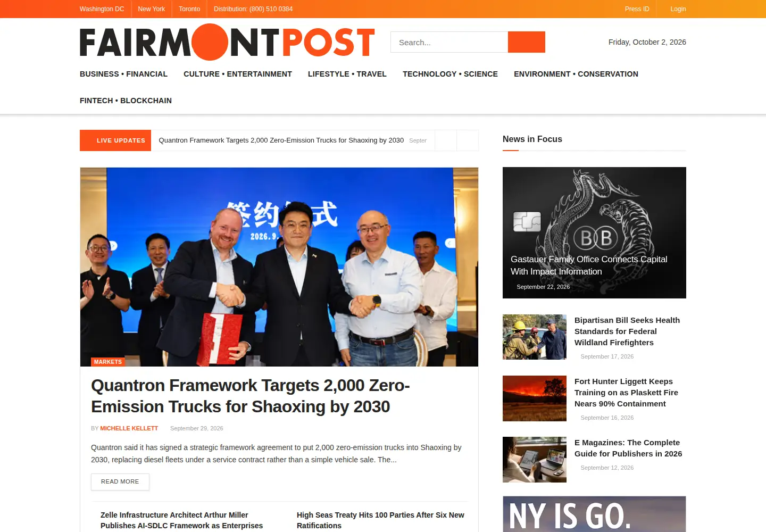Image resolution: width=766 pixels, height=532 pixels.
Task: Open the Quantron Framework main article headline
Action: 251,396
